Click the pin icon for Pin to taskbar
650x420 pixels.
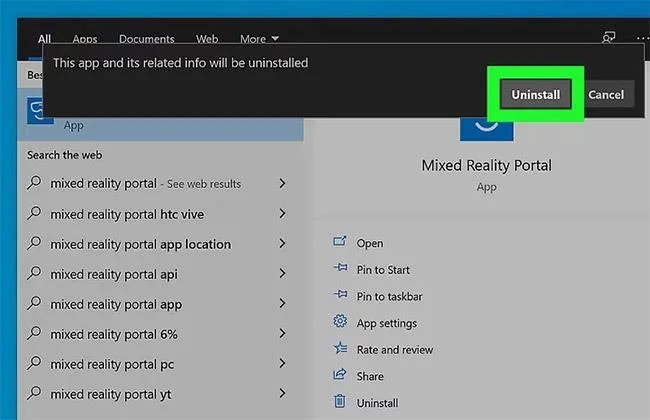[x=340, y=294]
